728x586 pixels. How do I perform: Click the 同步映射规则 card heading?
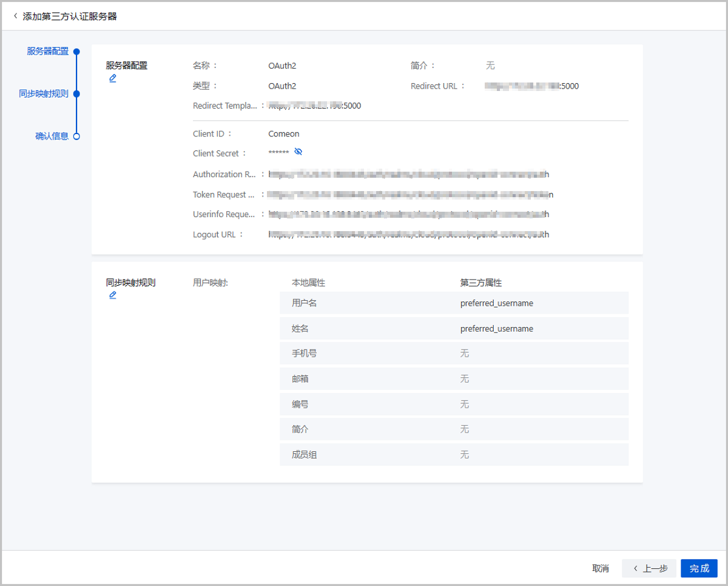tap(131, 283)
